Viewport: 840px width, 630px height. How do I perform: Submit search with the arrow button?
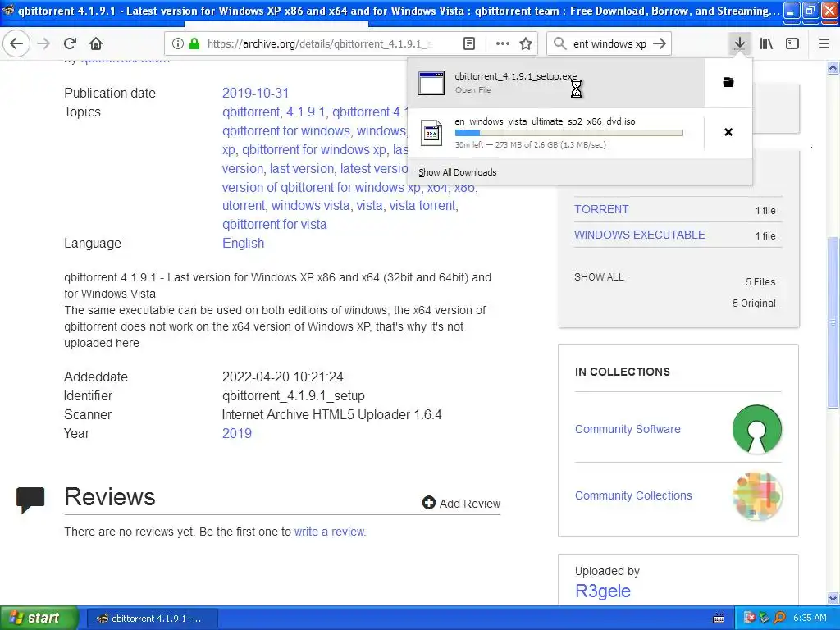point(660,43)
